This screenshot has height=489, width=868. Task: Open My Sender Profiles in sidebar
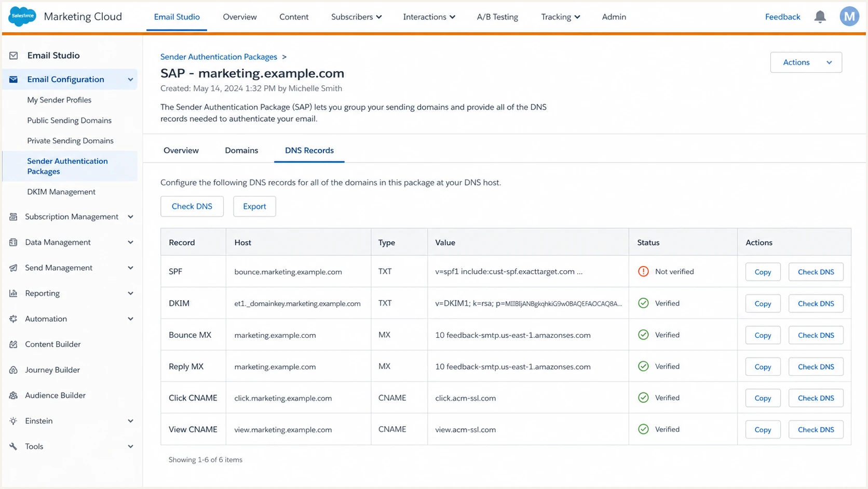pos(59,100)
